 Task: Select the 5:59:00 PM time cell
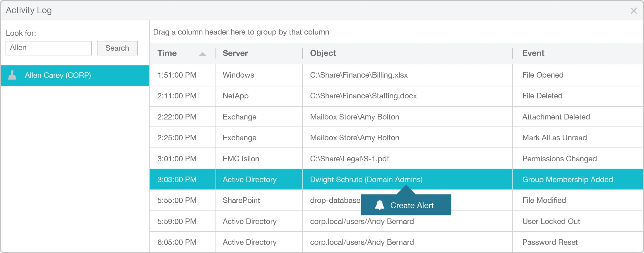click(x=182, y=221)
